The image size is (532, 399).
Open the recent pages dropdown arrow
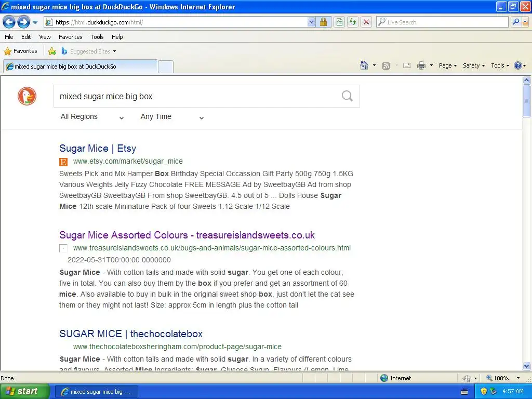pos(35,22)
